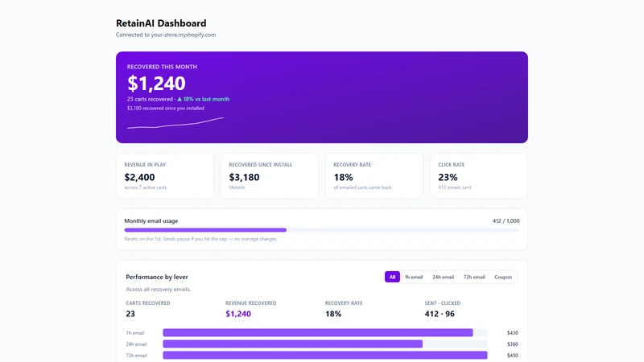The image size is (644, 362).
Task: Click the '412 / 1,000' usage count
Action: point(506,220)
